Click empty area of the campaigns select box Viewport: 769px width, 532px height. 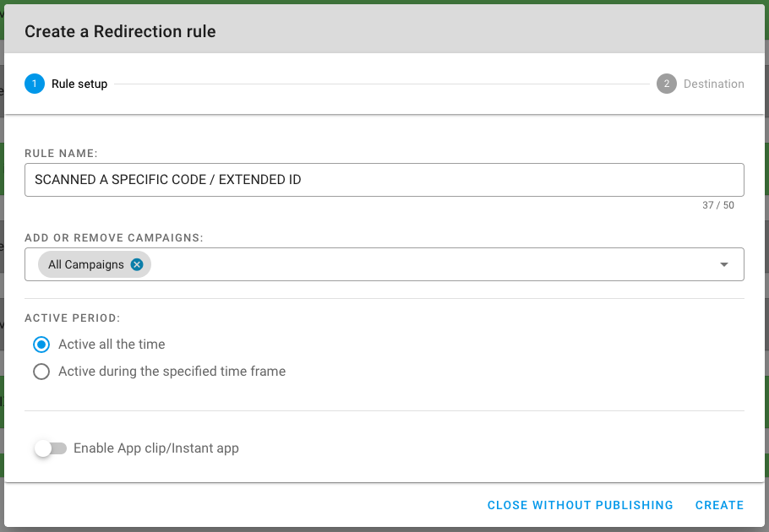[x=423, y=264]
